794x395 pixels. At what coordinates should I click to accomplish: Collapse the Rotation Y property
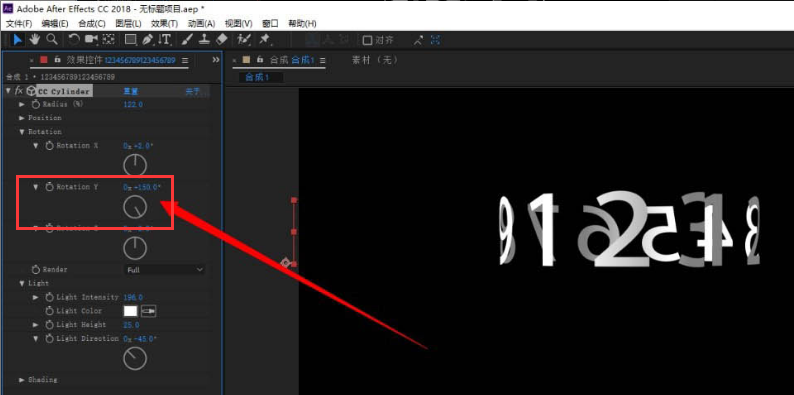35,187
